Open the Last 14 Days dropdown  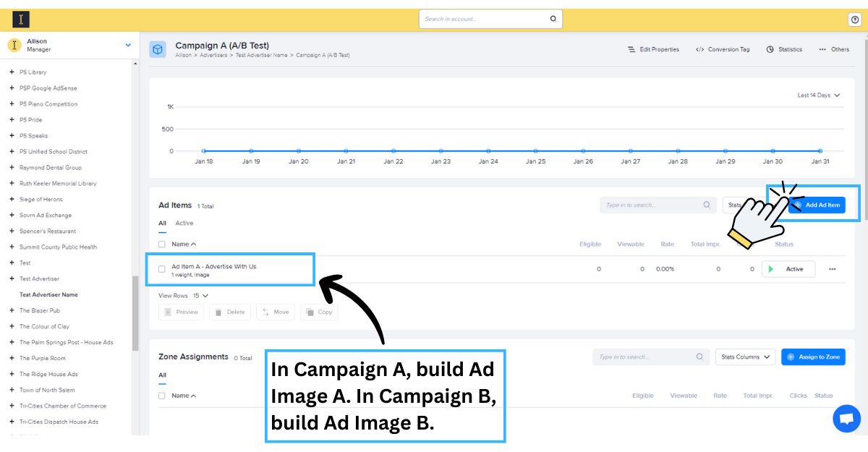819,95
